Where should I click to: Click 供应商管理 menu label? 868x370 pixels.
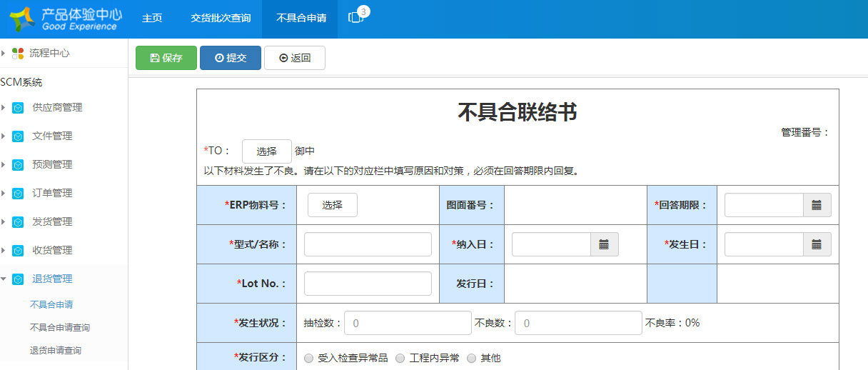click(57, 108)
